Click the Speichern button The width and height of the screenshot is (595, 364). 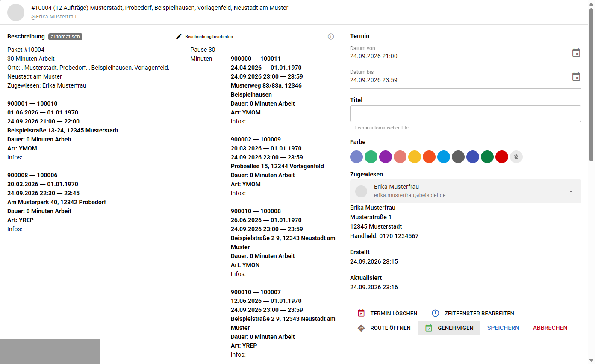pyautogui.click(x=503, y=328)
